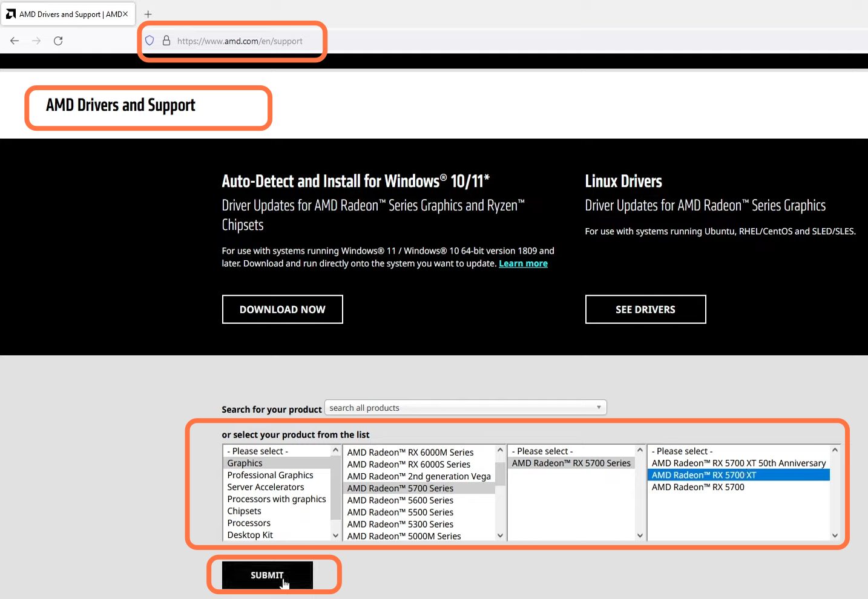Click the SEE DRIVERS button
This screenshot has height=599, width=868.
point(645,309)
